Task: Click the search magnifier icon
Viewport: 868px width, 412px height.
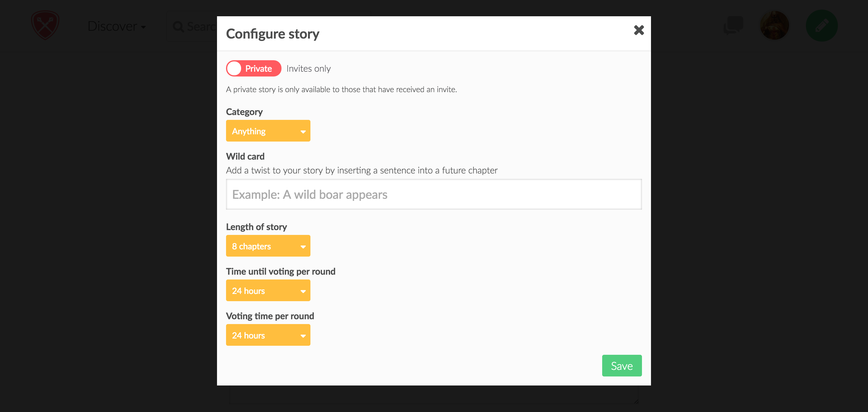Action: click(x=178, y=26)
